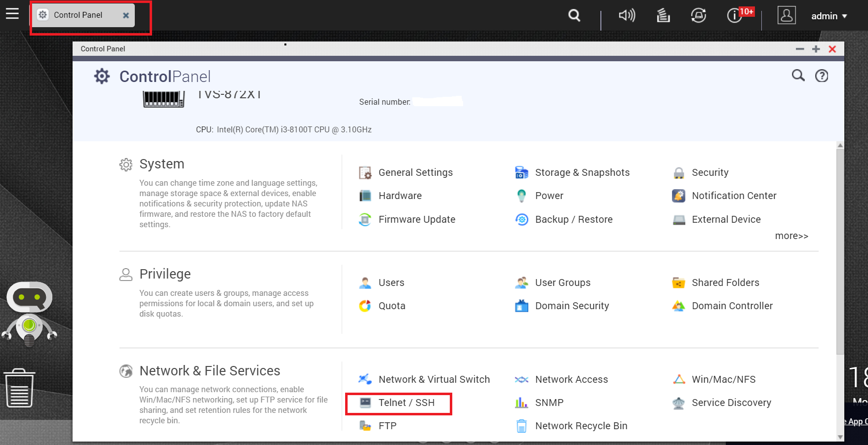Open the Backup / Restore item
The image size is (868, 445).
563,219
